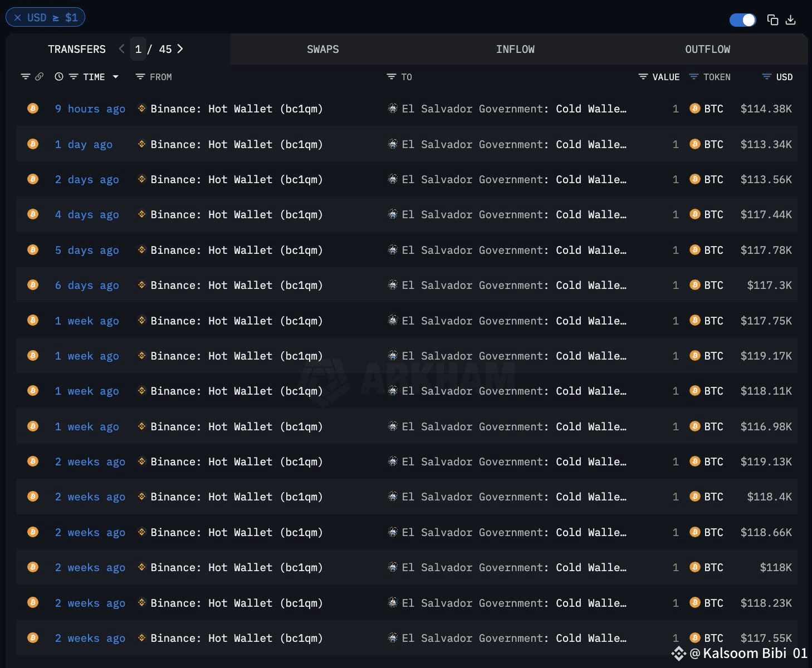This screenshot has height=668, width=812.
Task: Click the $117.78K USD value
Action: point(766,250)
